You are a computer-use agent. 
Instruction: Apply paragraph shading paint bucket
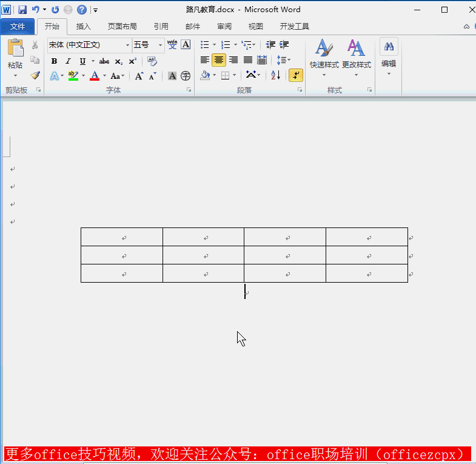coord(206,75)
